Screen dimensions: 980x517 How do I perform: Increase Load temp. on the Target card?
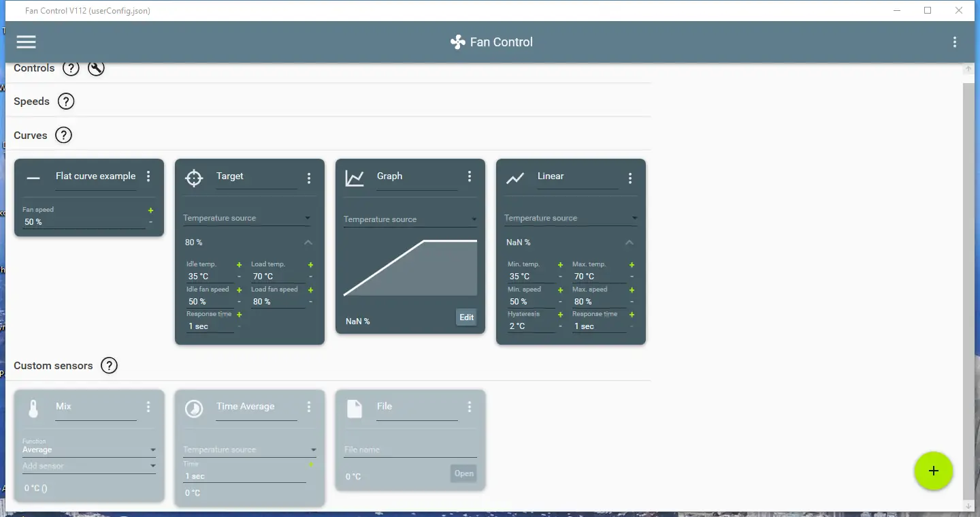coord(310,264)
